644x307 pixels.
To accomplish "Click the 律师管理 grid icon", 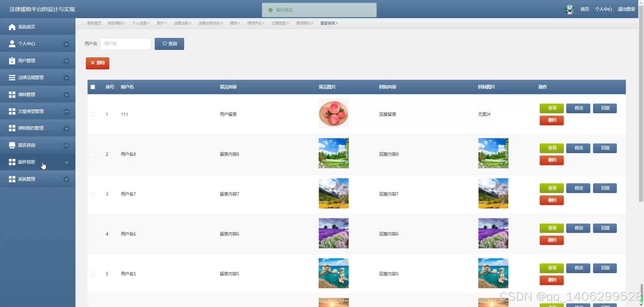I will pyautogui.click(x=12, y=95).
